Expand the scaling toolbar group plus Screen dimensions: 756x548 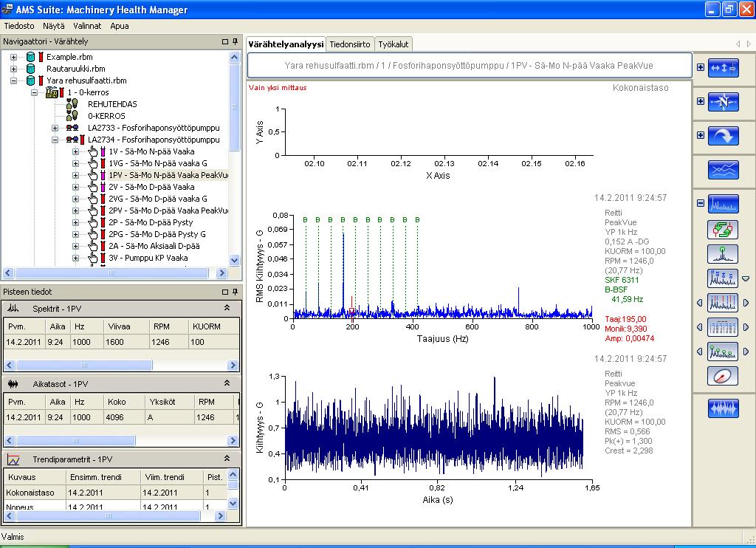[701, 67]
